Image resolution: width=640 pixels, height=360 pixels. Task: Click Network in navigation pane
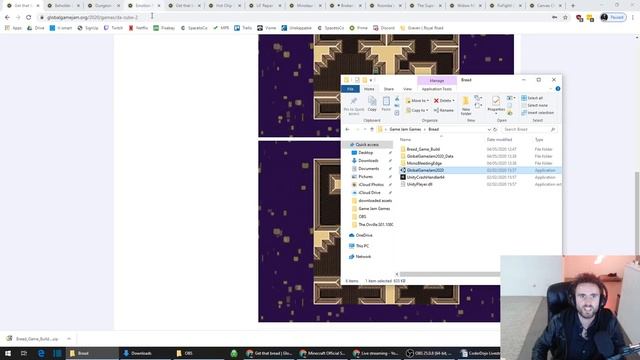point(363,257)
